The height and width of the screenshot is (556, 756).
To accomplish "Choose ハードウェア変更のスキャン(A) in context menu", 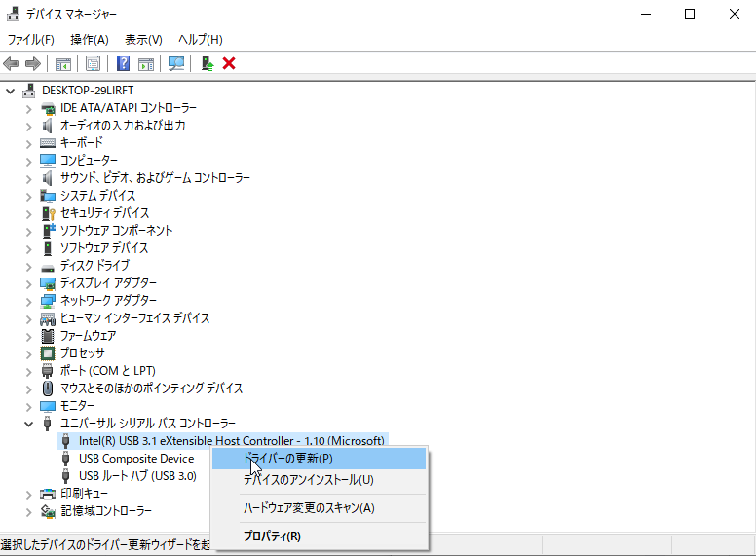I will point(320,508).
